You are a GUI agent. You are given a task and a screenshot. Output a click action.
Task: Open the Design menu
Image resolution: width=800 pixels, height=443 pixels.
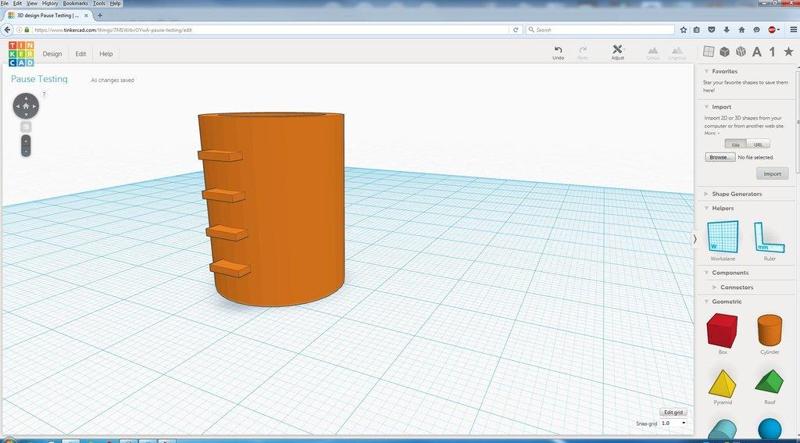tap(52, 54)
